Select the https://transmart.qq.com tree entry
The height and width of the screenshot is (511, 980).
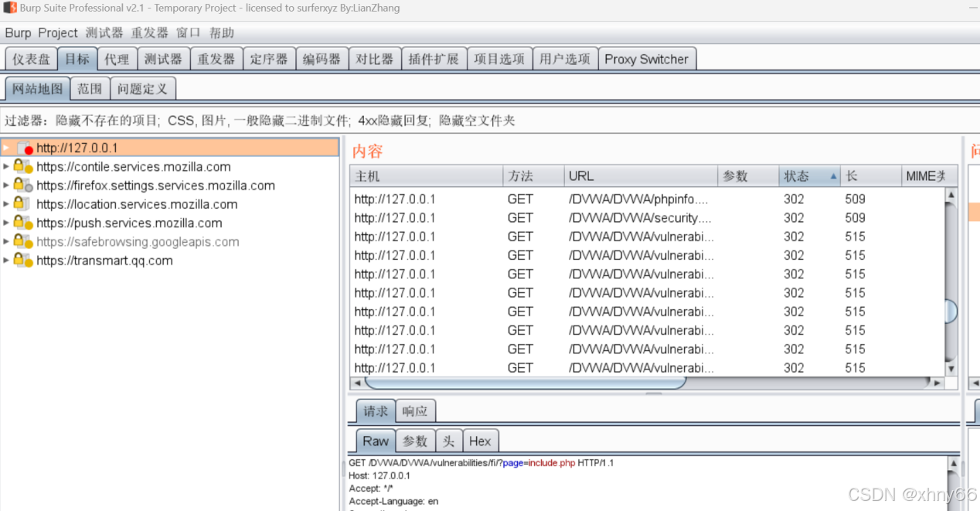tap(104, 261)
